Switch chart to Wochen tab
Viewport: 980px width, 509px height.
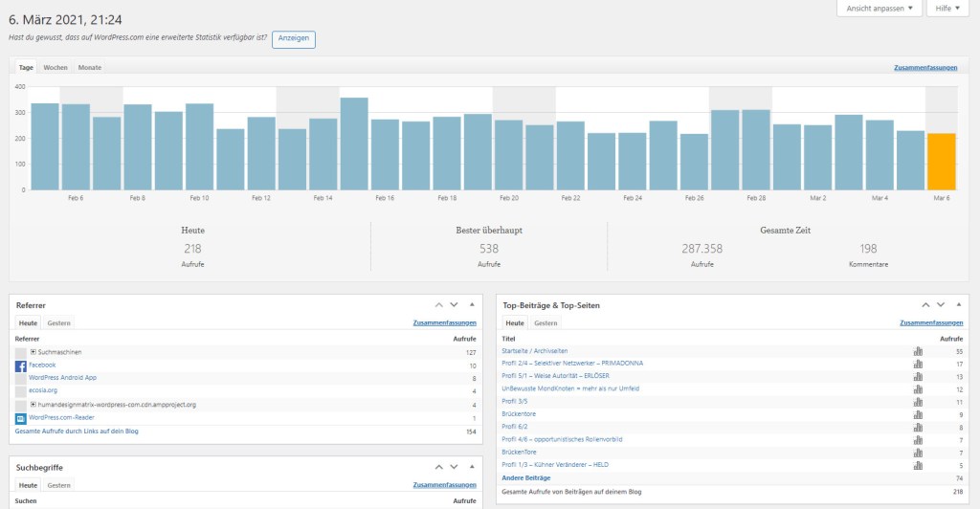click(56, 67)
